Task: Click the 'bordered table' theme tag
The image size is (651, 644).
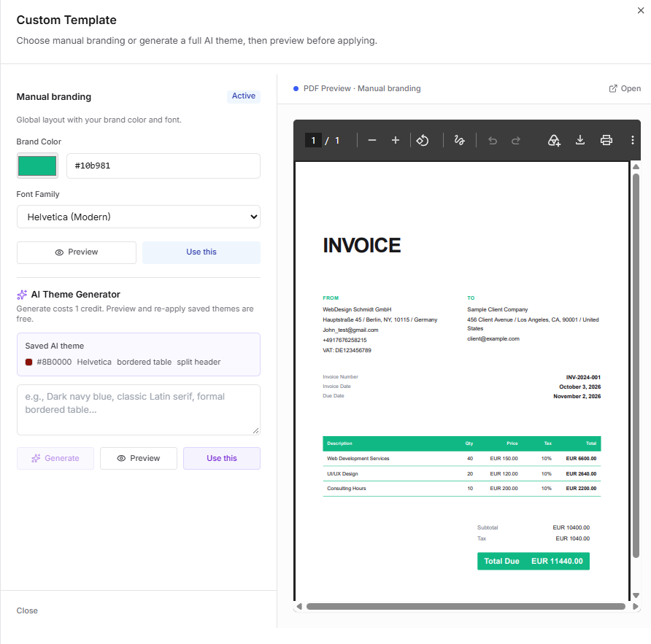Action: (x=144, y=362)
